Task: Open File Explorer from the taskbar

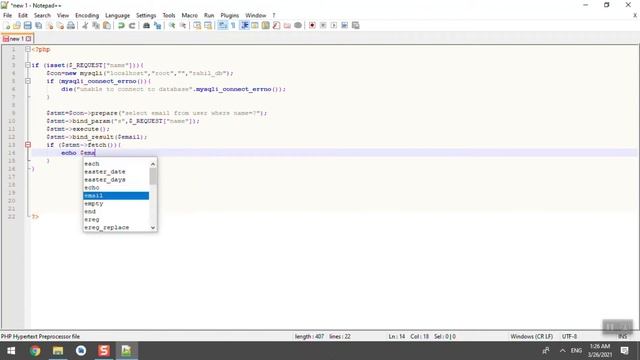Action: pos(58,351)
